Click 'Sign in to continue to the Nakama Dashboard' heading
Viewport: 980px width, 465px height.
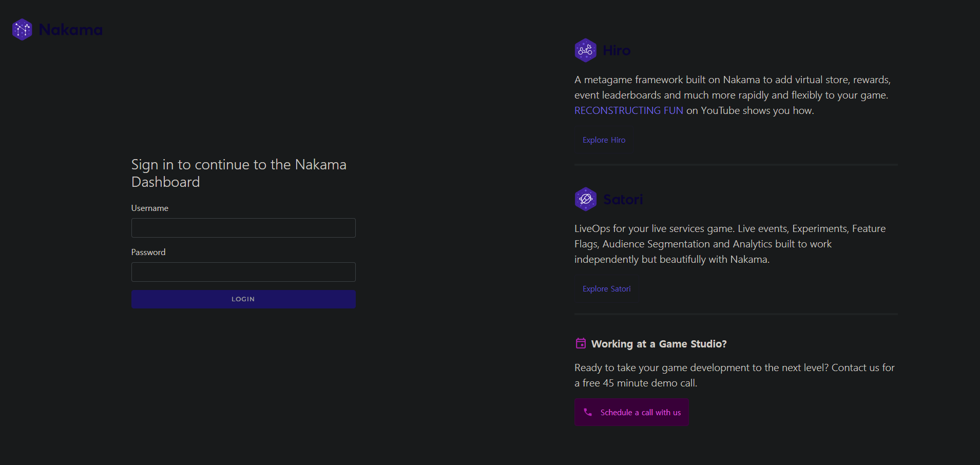click(239, 173)
